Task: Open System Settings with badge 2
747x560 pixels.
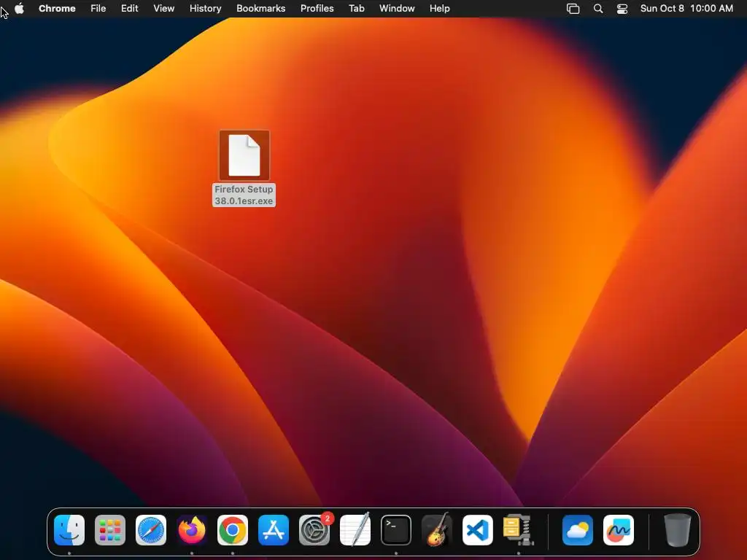Action: (314, 530)
